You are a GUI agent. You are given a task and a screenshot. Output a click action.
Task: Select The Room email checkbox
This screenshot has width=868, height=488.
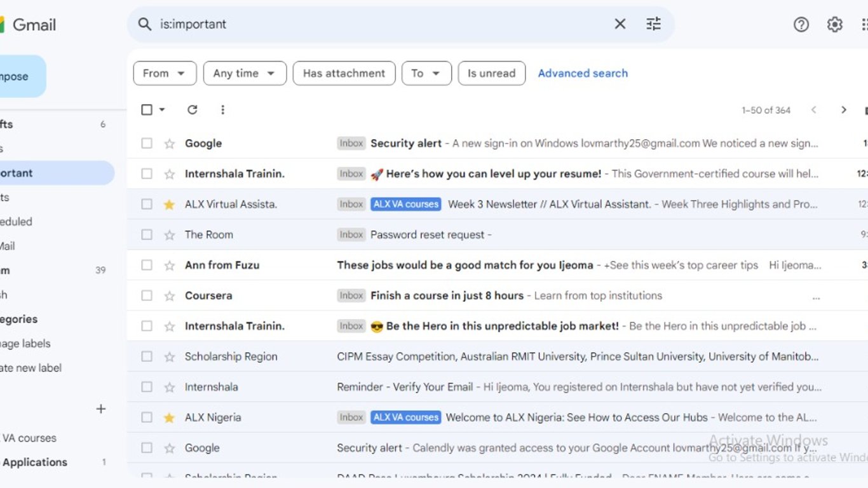coord(147,235)
